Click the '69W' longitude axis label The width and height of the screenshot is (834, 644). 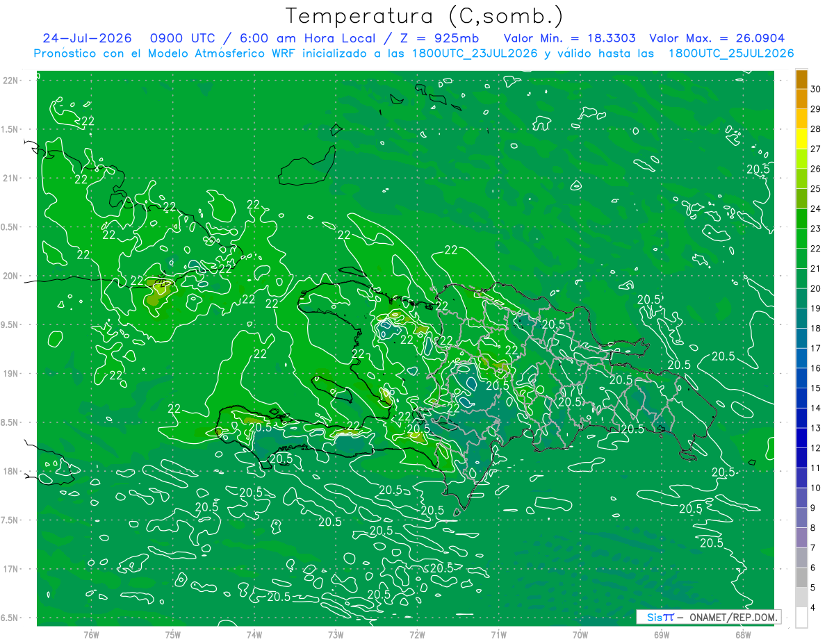click(x=662, y=635)
